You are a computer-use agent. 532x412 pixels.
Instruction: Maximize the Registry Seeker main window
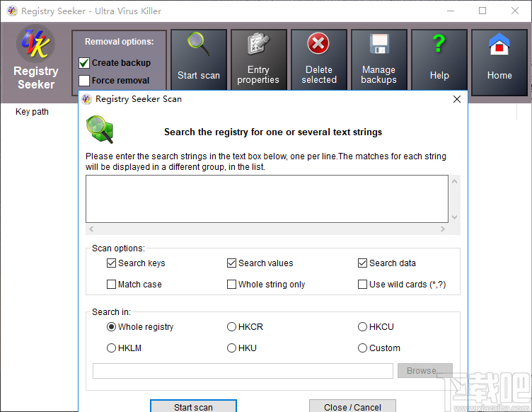(482, 11)
